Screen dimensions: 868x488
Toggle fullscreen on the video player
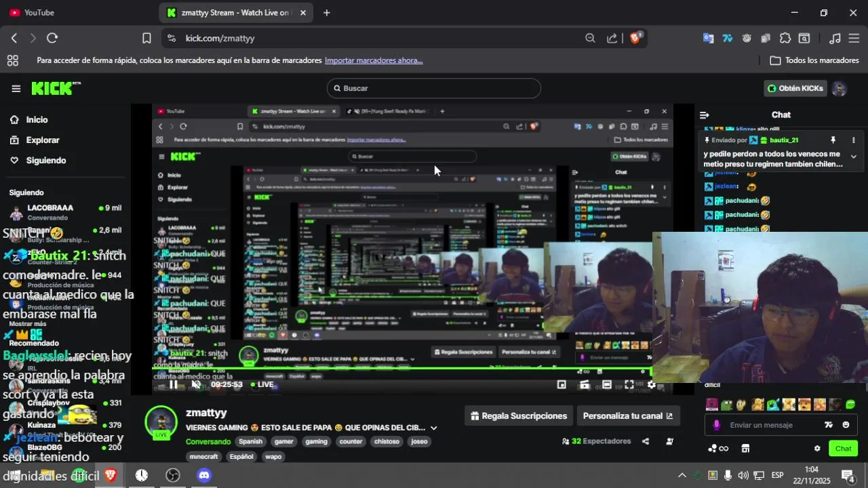click(x=629, y=384)
